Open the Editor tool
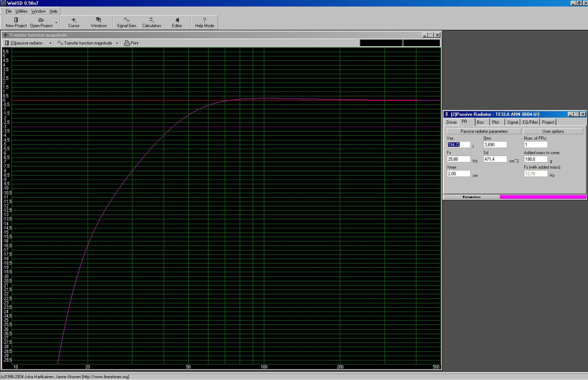588x380 pixels. click(x=177, y=22)
